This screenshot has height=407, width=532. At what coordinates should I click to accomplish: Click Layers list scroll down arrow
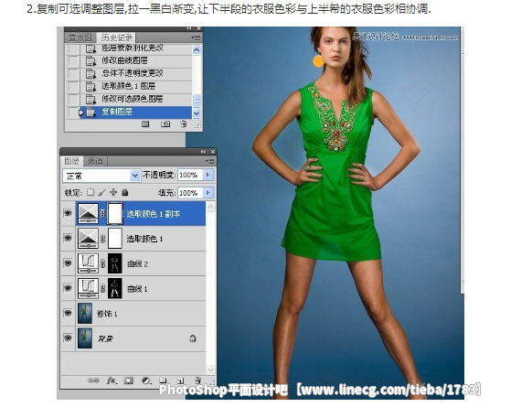coord(210,370)
